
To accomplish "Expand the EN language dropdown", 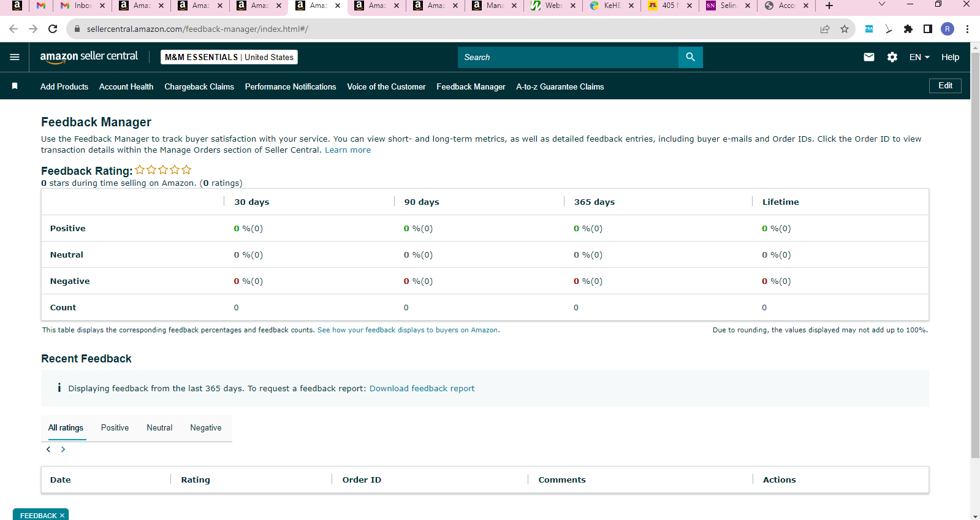I will (919, 57).
